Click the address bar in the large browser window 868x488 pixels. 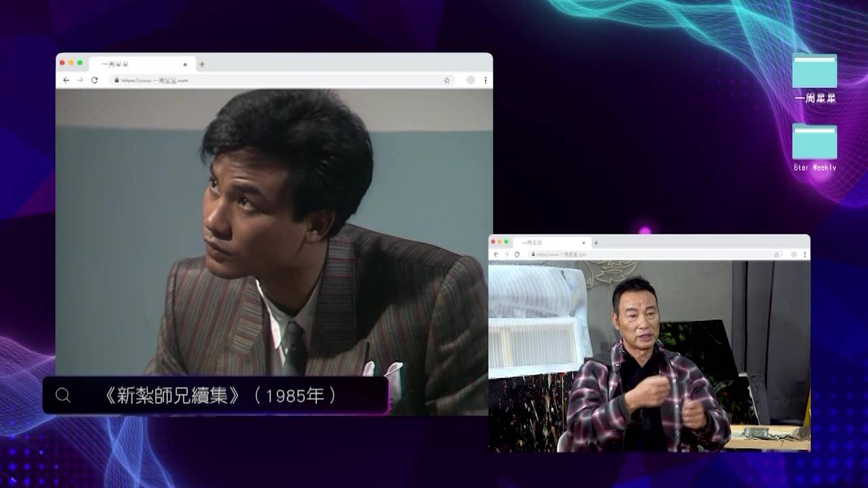271,80
